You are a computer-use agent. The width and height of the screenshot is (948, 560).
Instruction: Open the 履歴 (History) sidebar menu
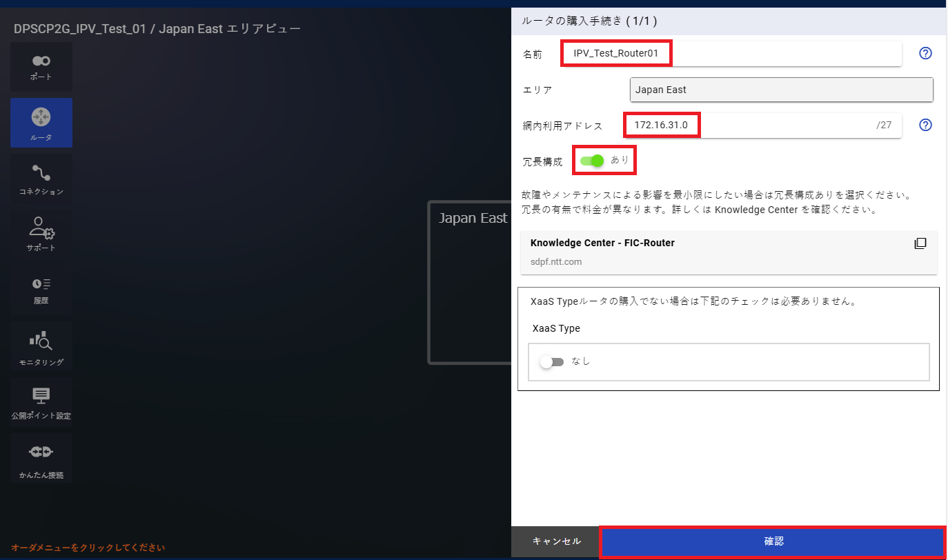(x=41, y=290)
